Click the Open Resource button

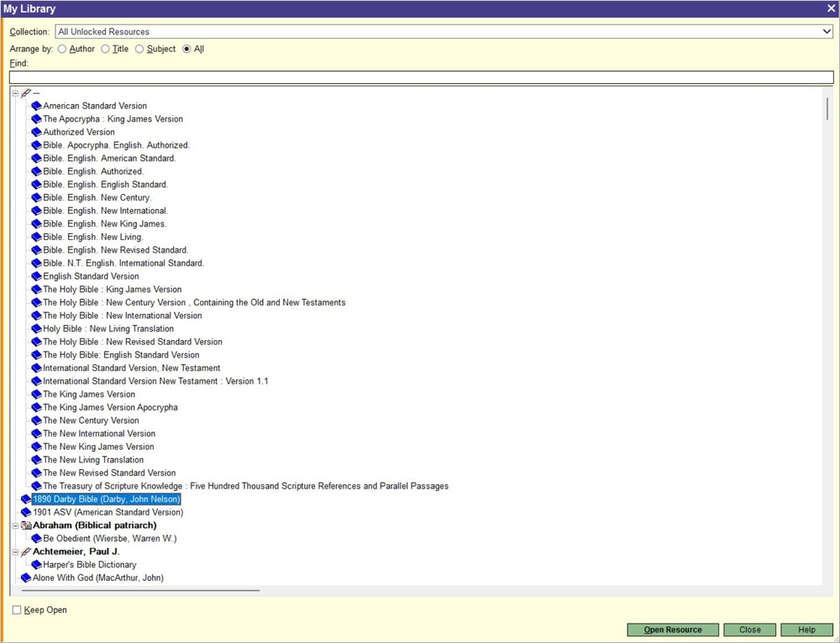click(673, 630)
